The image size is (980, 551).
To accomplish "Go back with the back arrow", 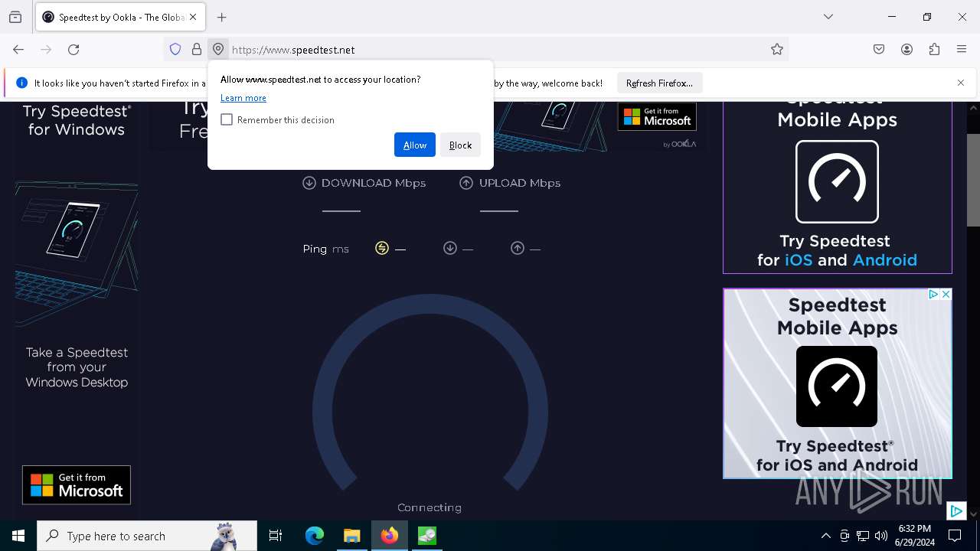I will pos(18,50).
